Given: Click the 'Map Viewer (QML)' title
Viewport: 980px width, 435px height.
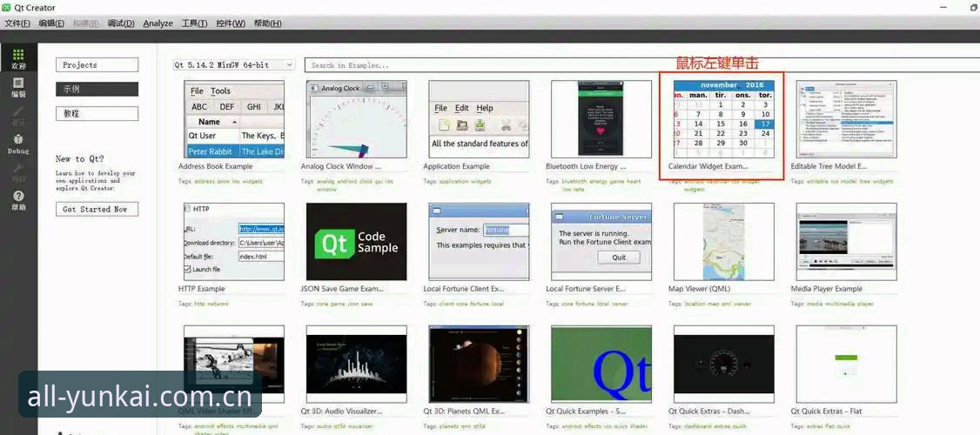Looking at the screenshot, I should [699, 289].
